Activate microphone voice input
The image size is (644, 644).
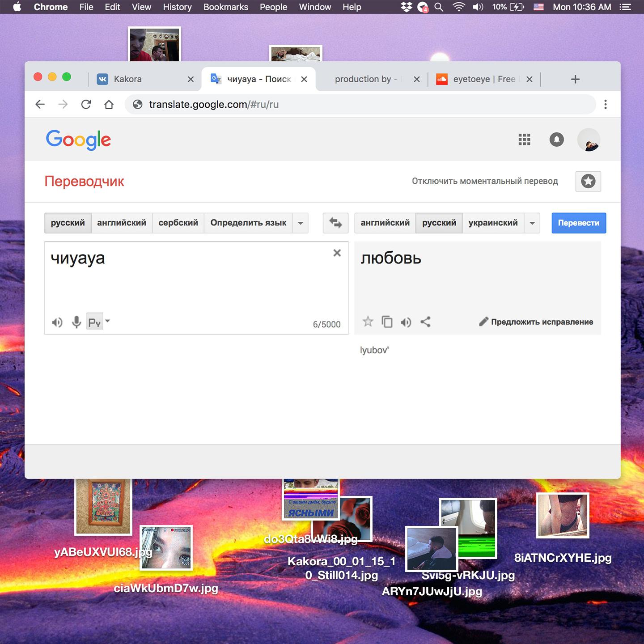tap(76, 322)
